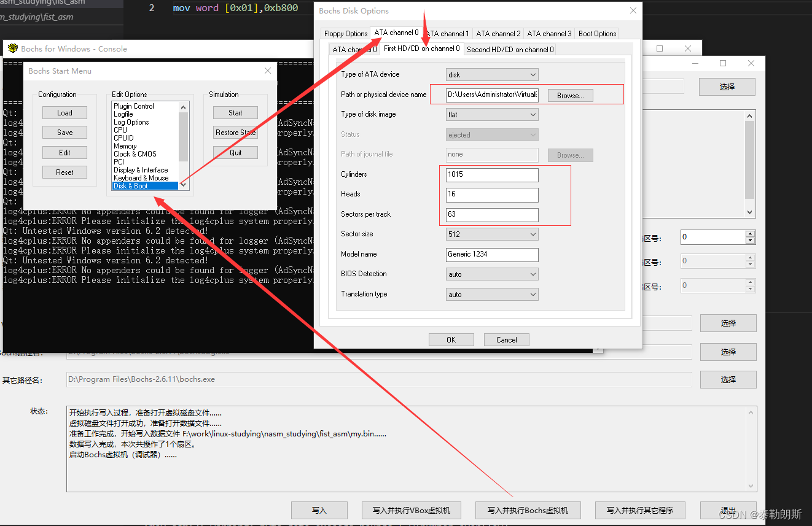Click 写入并执行VBox虚拟机 button
The image size is (812, 526).
coord(411,510)
